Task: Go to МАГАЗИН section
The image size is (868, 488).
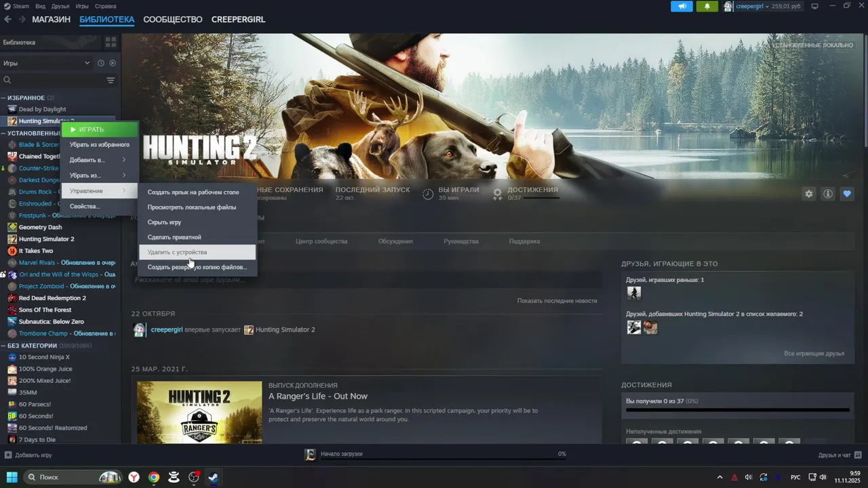Action: [51, 20]
